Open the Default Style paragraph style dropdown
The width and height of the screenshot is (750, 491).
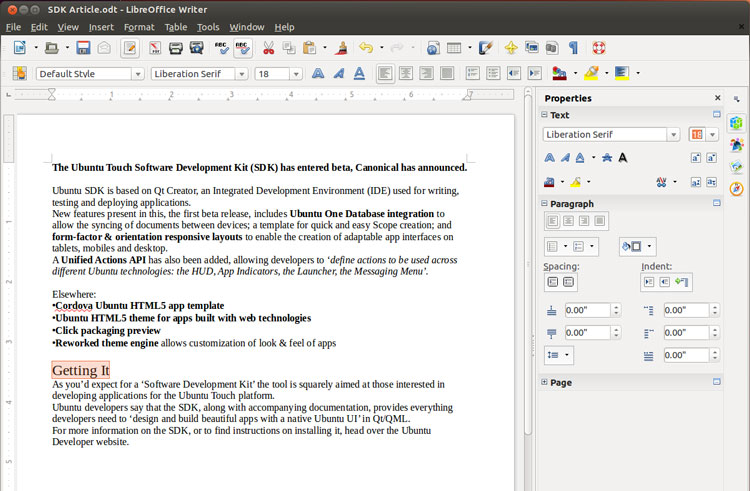[x=138, y=74]
